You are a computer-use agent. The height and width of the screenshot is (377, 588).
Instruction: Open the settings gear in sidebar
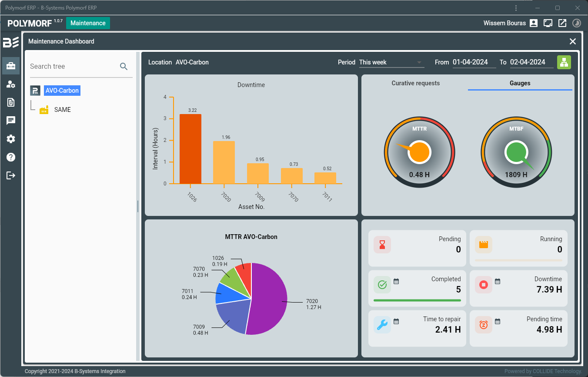pyautogui.click(x=11, y=139)
